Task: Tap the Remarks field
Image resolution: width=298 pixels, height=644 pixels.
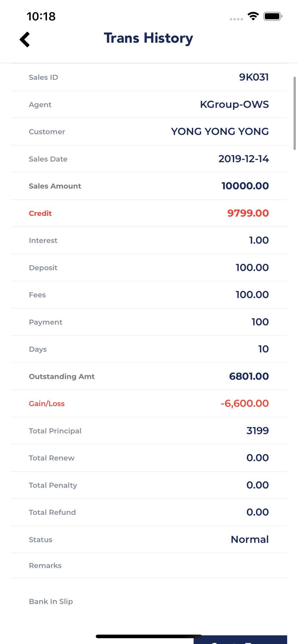Action: (x=149, y=566)
